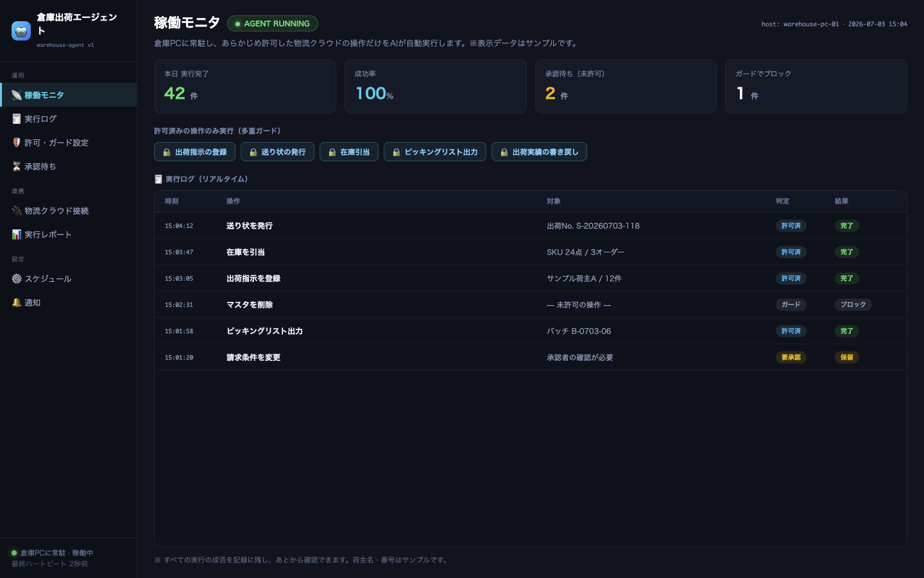Go to 許可・ガード設定 page

68,143
